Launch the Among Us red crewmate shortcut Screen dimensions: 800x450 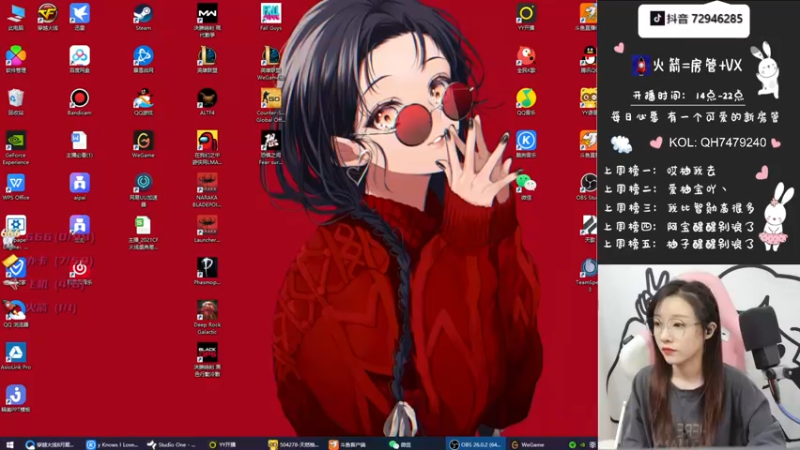pos(207,147)
